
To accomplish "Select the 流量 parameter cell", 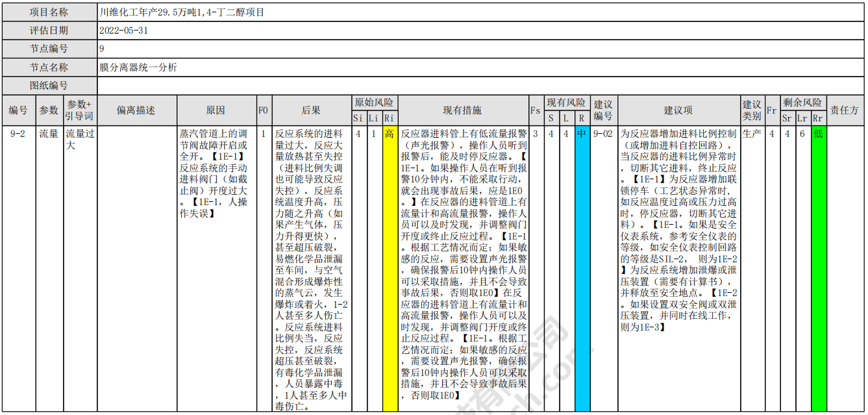I will pos(49,269).
